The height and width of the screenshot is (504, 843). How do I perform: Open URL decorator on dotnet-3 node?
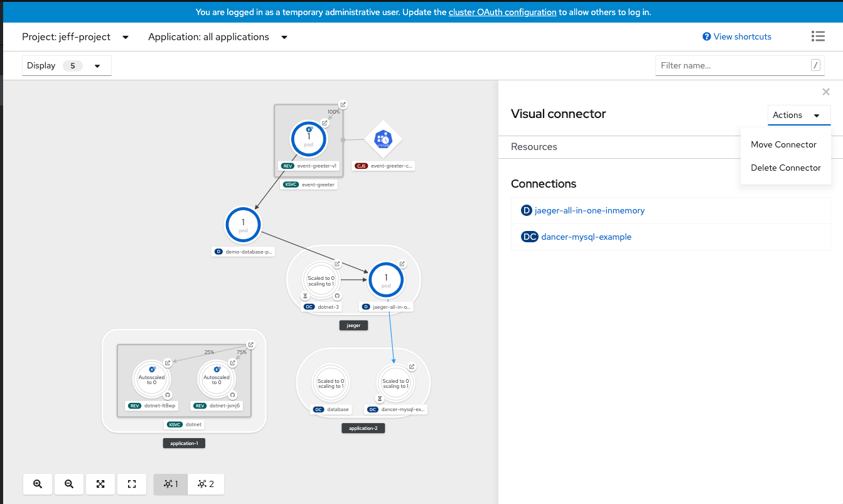click(337, 264)
